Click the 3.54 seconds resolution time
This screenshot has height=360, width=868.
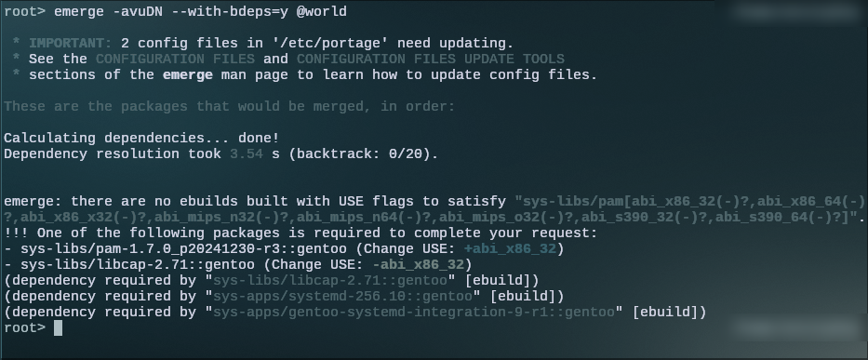247,154
